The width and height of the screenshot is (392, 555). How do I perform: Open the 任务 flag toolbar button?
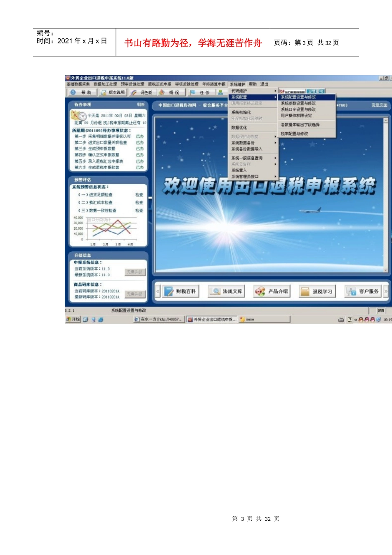pos(201,92)
